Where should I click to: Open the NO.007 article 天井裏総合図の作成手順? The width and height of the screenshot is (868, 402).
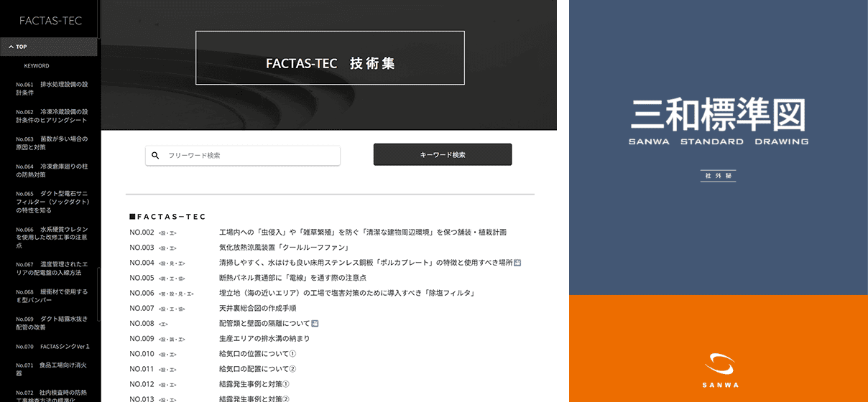[x=257, y=308]
